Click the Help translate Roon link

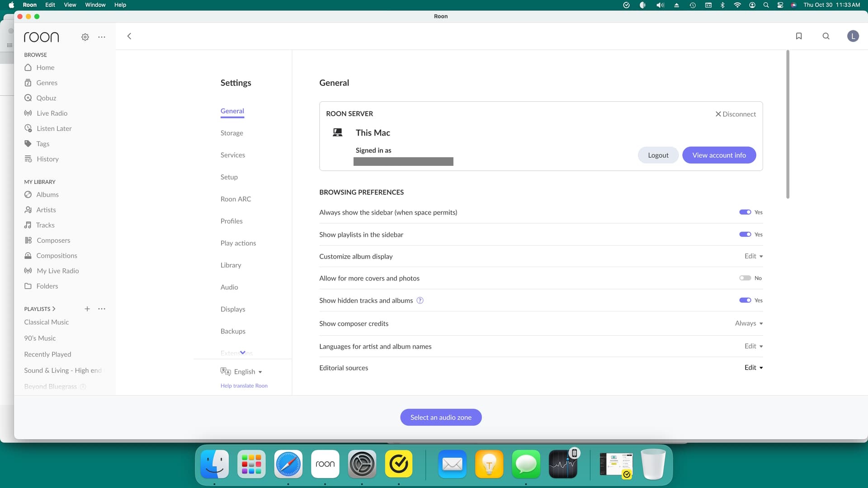[244, 386]
